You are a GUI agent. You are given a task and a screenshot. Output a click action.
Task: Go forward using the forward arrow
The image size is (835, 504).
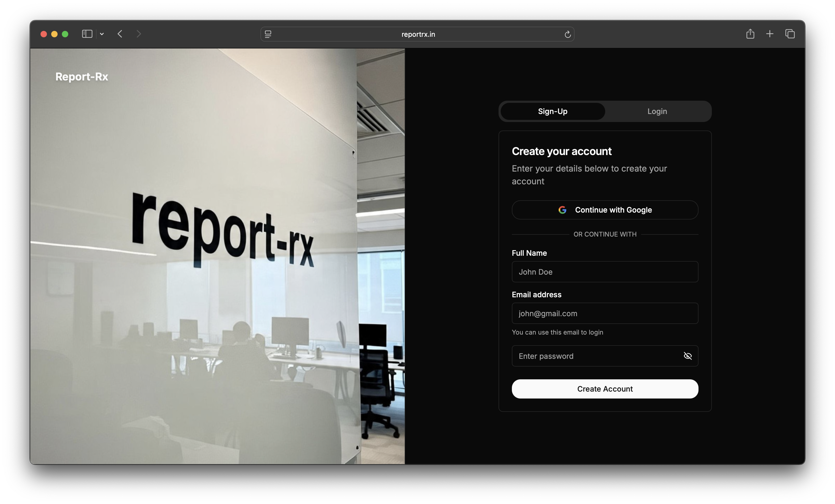pos(139,34)
